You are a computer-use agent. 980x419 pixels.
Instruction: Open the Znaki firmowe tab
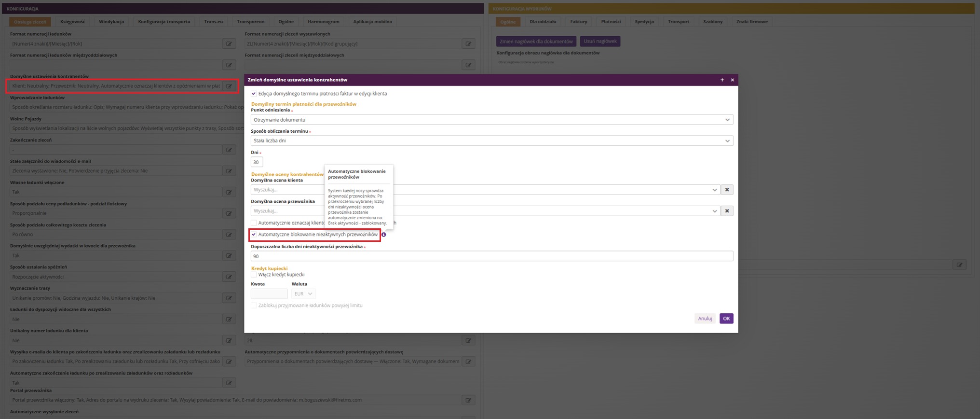pyautogui.click(x=752, y=22)
